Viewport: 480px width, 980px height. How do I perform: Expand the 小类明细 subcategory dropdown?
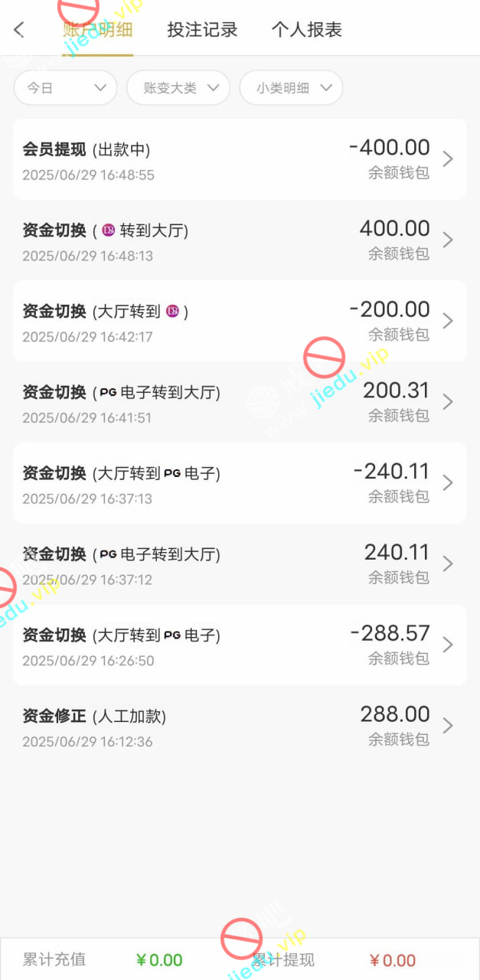(x=291, y=88)
